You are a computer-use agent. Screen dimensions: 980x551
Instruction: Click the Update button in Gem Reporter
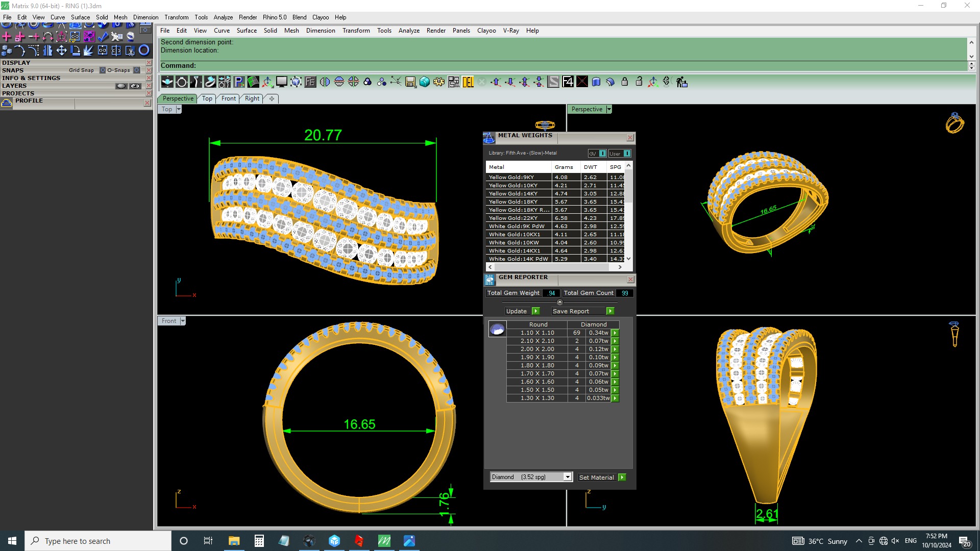coord(522,311)
